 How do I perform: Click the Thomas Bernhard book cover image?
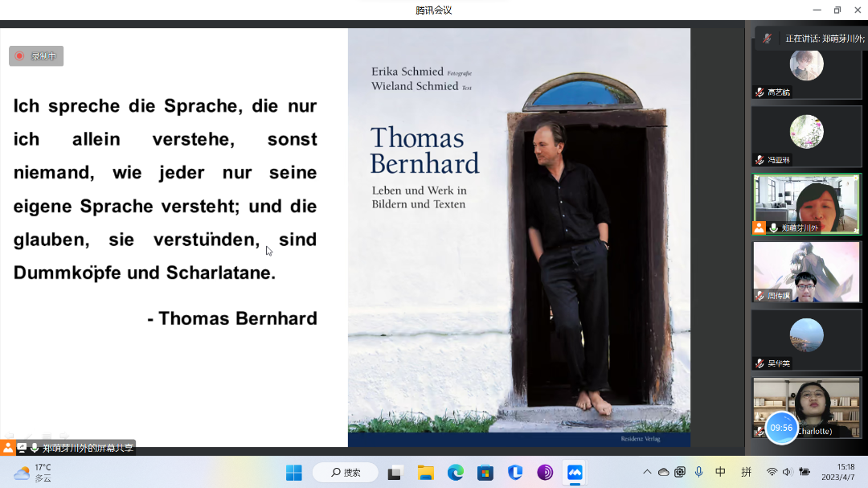tap(518, 238)
